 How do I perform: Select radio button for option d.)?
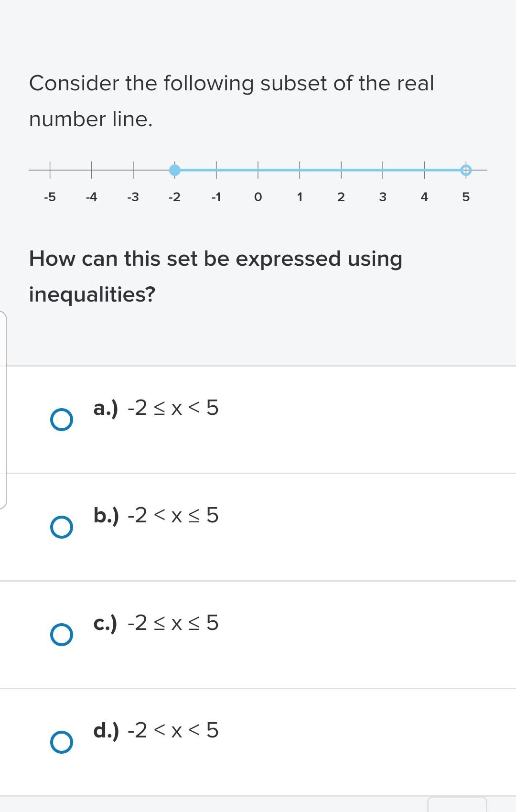coord(61,743)
